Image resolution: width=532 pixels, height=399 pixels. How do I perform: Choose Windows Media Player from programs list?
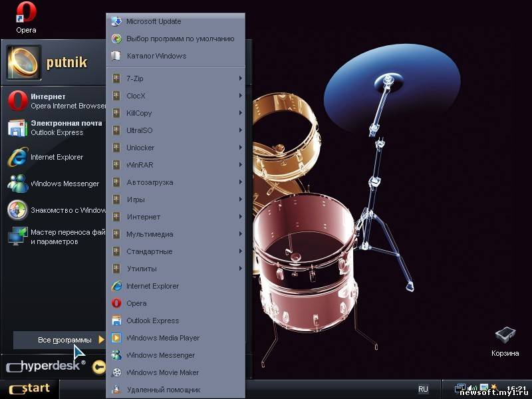[176, 338]
